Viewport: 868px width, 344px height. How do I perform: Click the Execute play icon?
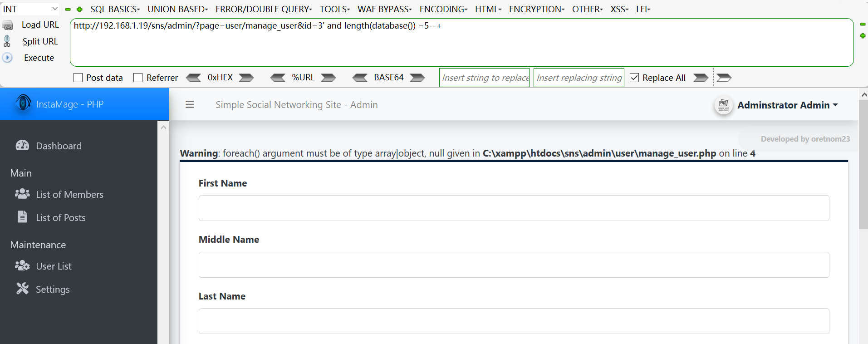7,58
